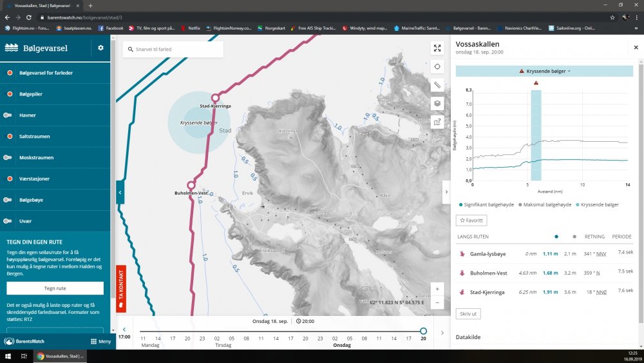
Task: Click the Kryssende bølger map circle
Action: click(199, 123)
